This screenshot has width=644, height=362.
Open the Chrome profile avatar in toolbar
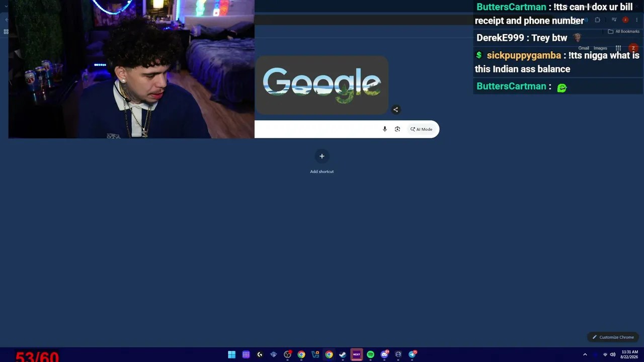625,20
